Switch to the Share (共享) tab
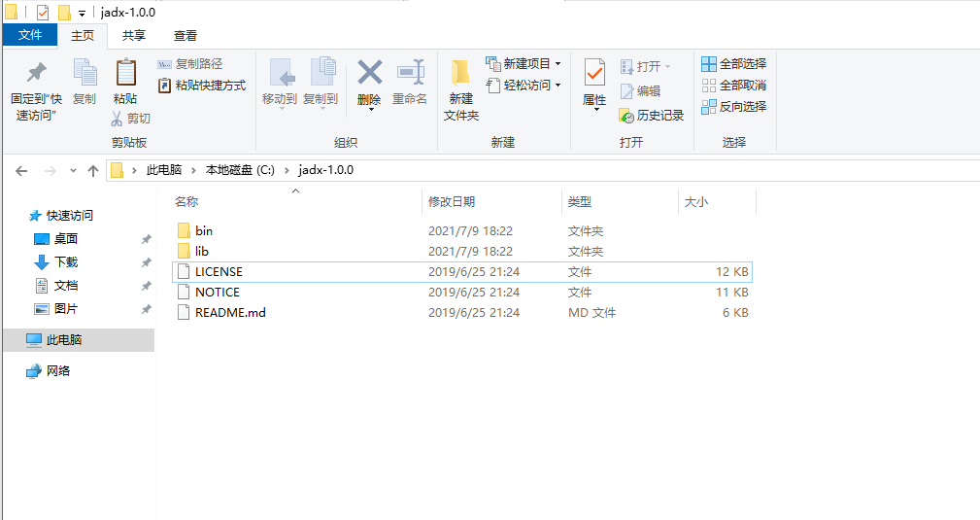The width and height of the screenshot is (980, 520). 134,36
